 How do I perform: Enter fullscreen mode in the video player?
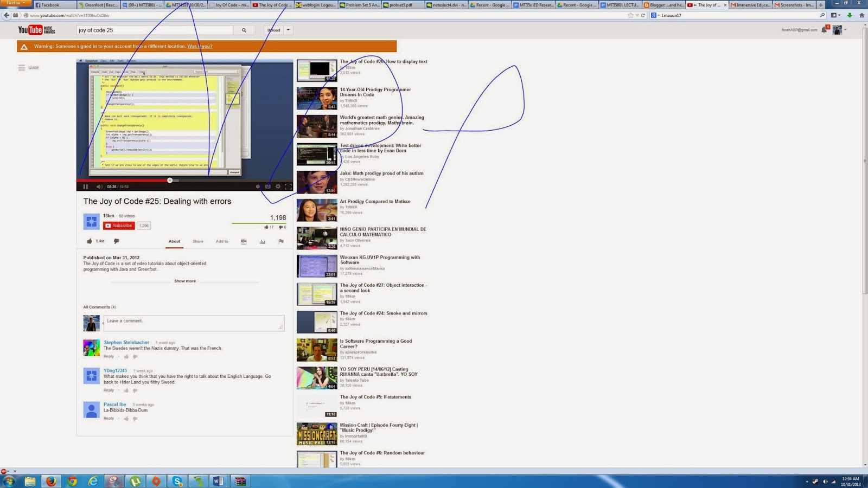pos(288,187)
